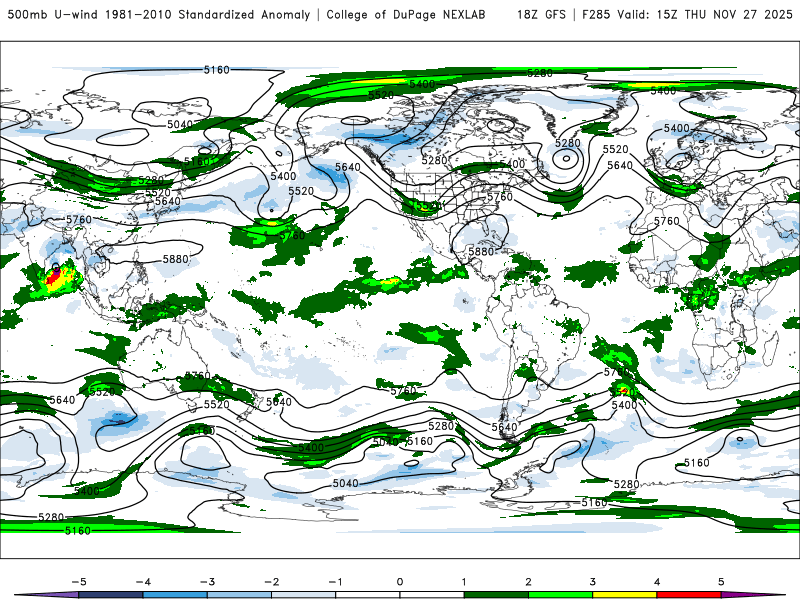The height and width of the screenshot is (600, 800).
Task: Select the red 4 to 5 color bar segment
Action: pos(689,595)
